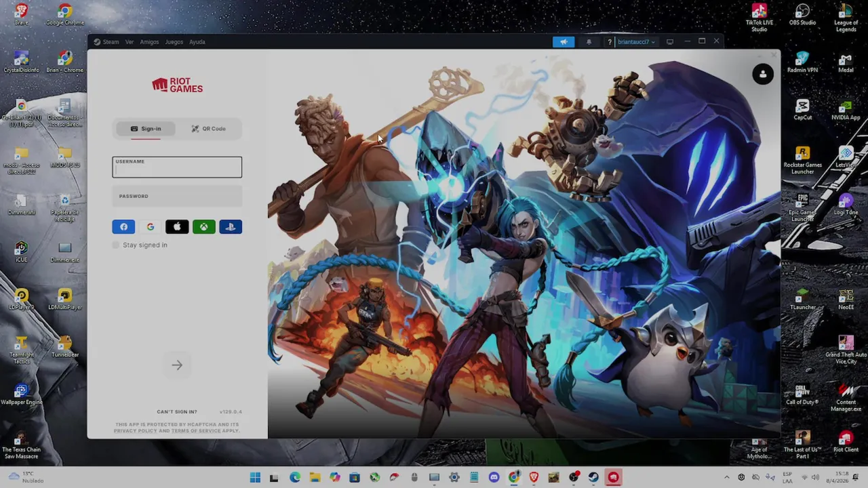Screen dimensions: 868x488
Task: Click the Riot Games logo
Action: point(177,85)
